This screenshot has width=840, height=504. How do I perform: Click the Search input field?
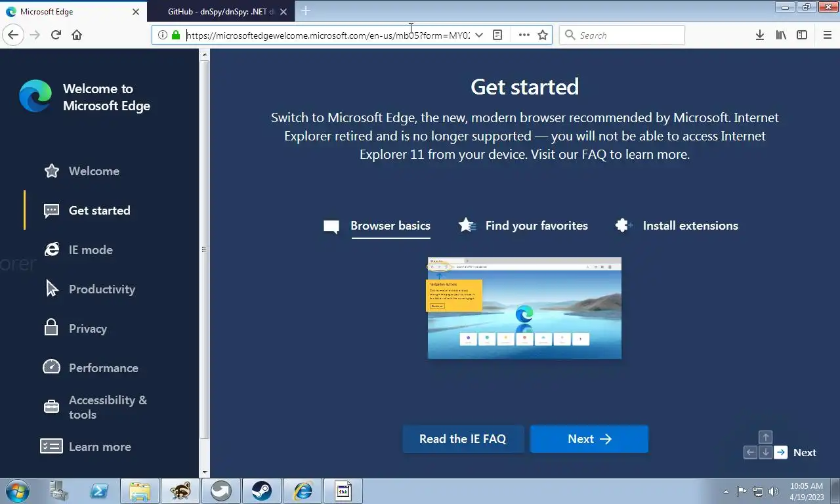621,35
